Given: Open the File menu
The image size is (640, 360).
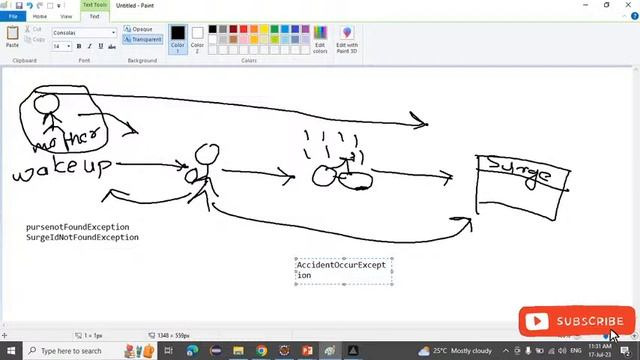Looking at the screenshot, I should 13,16.
